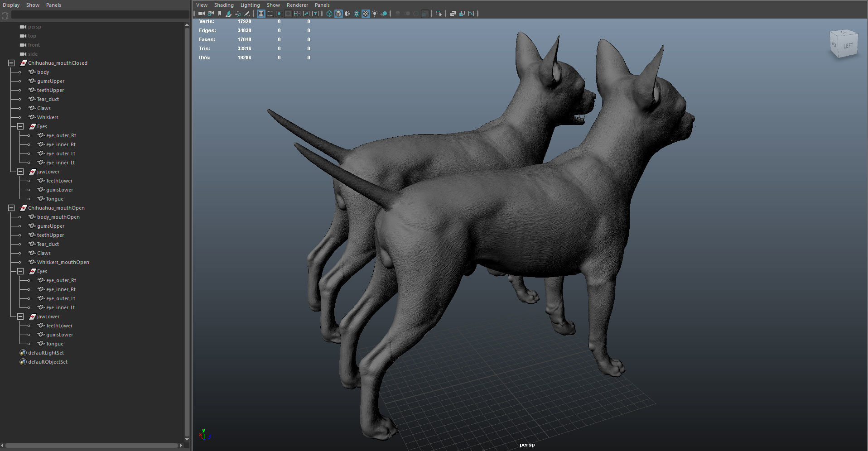This screenshot has height=451, width=868.
Task: Collapse jawLower group under Chihuahua_mouthClosed
Action: [20, 172]
